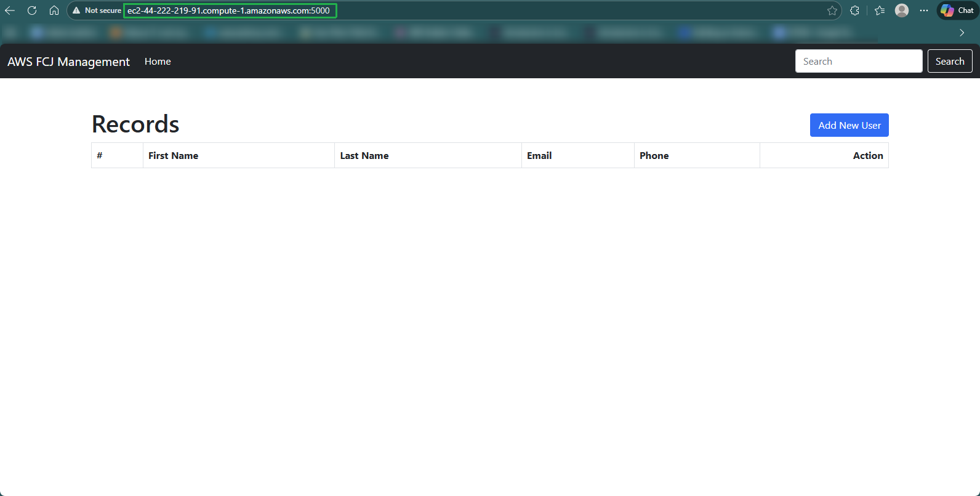This screenshot has height=496, width=980.
Task: Click the Action column header
Action: pyautogui.click(x=824, y=155)
